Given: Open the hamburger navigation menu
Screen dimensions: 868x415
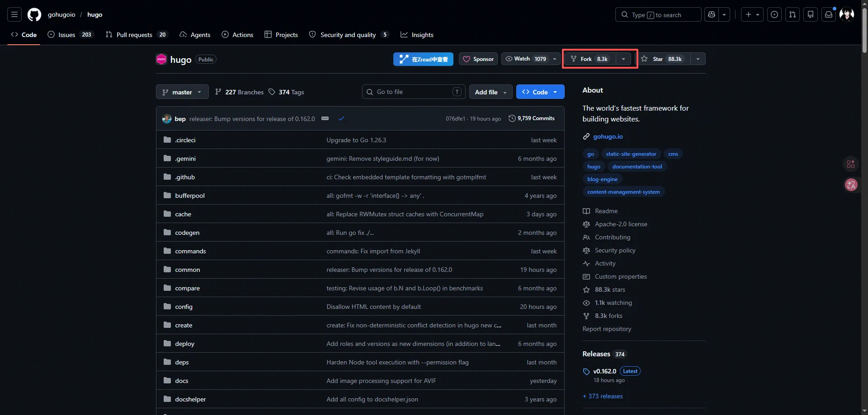Looking at the screenshot, I should click(14, 14).
